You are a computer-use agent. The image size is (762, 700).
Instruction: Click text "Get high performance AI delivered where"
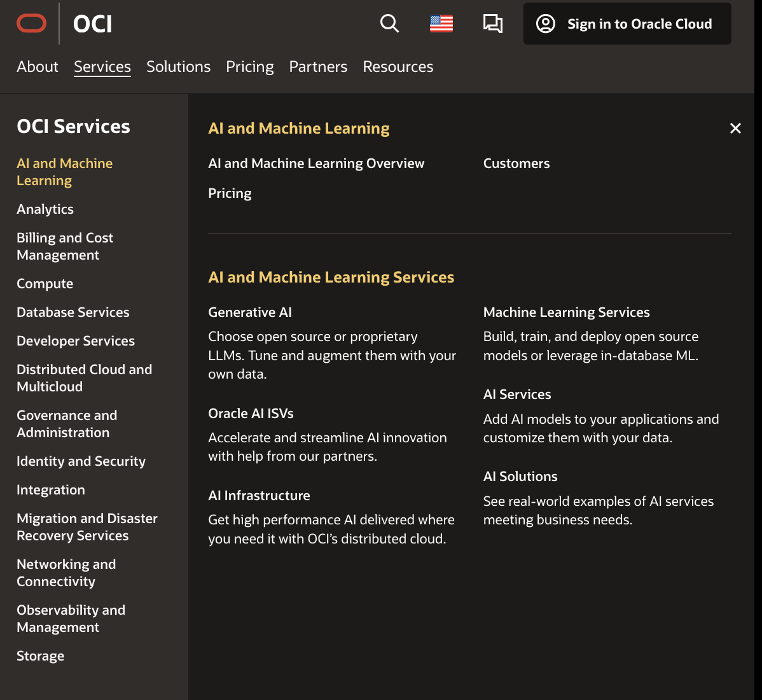coord(331,520)
